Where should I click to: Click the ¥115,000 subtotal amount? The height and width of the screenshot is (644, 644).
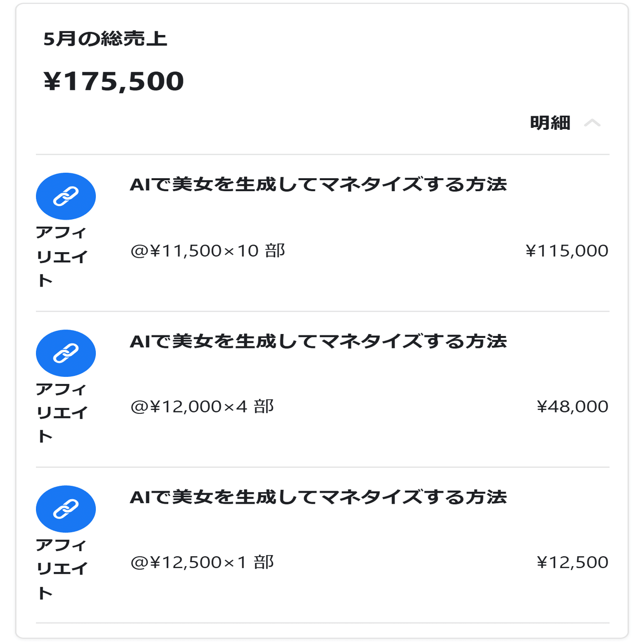click(x=567, y=251)
